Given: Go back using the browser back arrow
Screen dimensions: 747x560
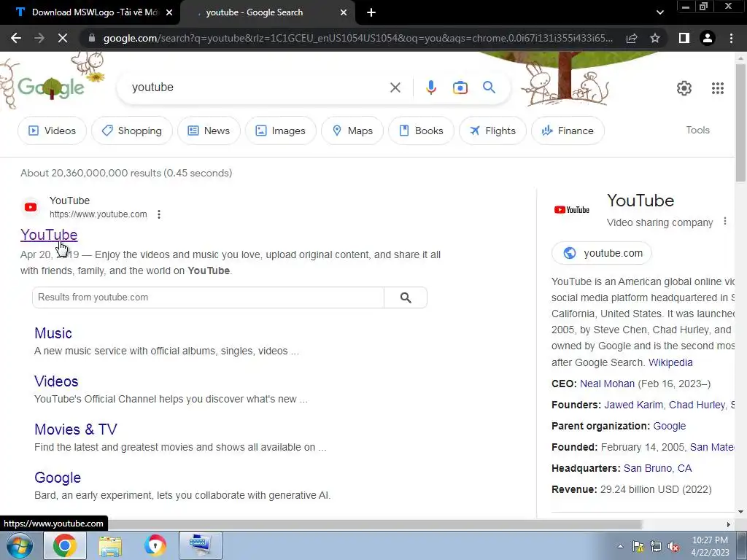Looking at the screenshot, I should click(x=16, y=38).
